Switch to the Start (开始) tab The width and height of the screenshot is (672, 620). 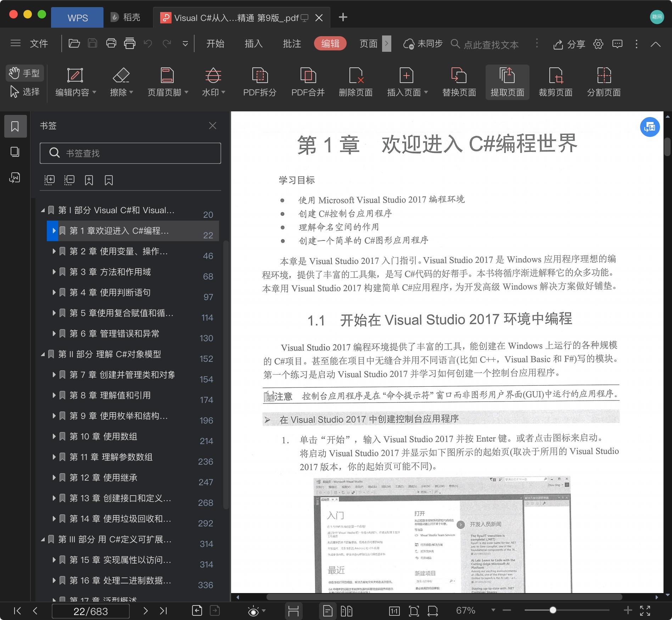[215, 43]
